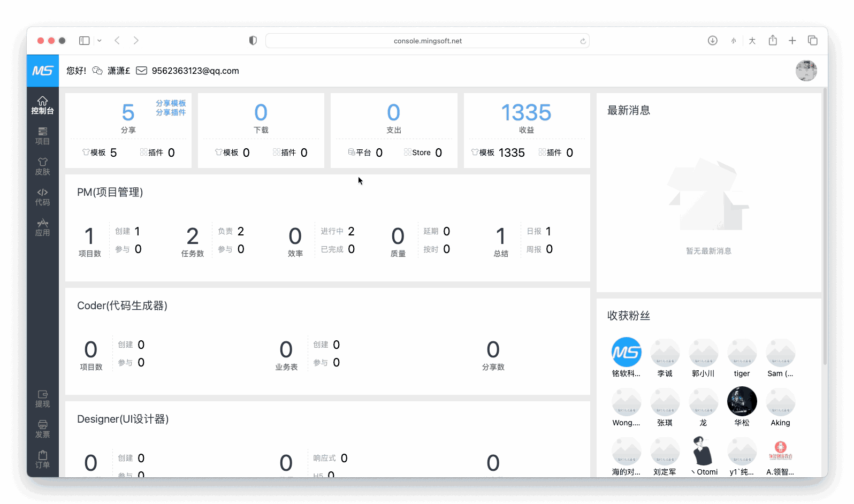Open the 应用 app icon
The height and width of the screenshot is (504, 854).
coord(42,227)
